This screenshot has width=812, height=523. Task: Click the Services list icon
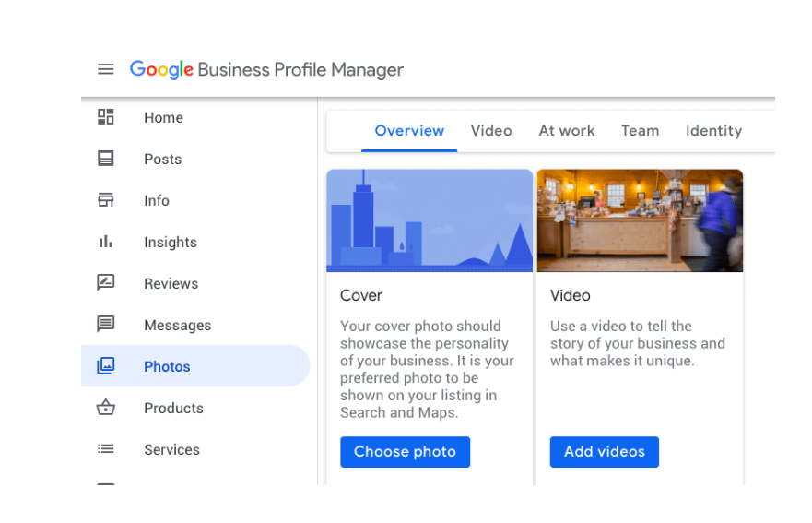click(x=106, y=449)
